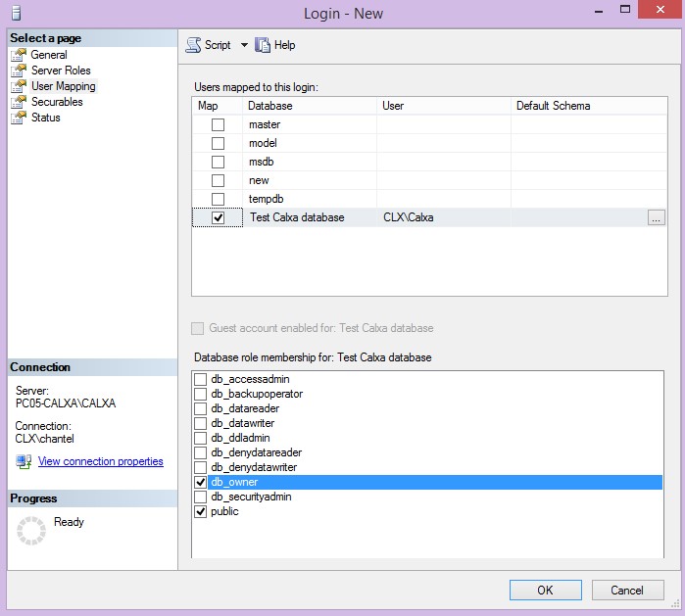Uncheck Map for Test Calxa database
Image resolution: width=685 pixels, height=616 pixels.
coord(218,217)
